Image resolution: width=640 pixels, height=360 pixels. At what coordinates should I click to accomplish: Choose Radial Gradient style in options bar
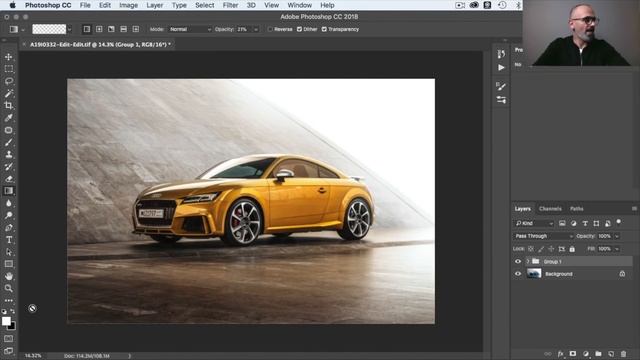(99, 29)
